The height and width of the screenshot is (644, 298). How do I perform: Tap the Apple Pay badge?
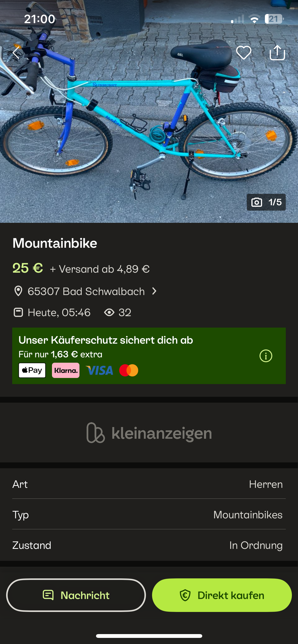(x=32, y=370)
